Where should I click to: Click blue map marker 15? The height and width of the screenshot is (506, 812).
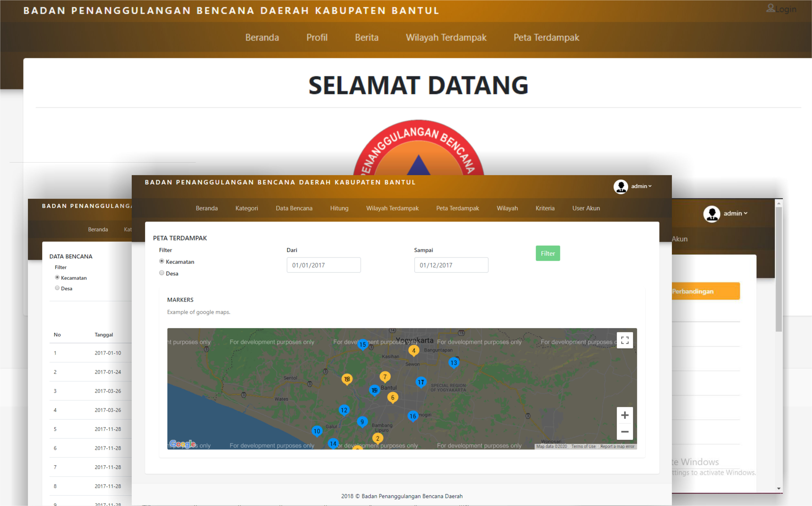[363, 344]
